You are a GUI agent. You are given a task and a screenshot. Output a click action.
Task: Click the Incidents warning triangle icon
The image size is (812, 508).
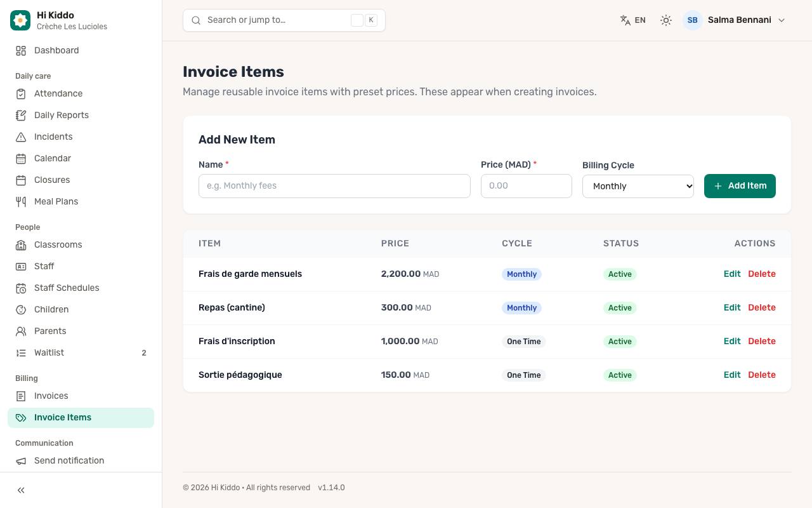tap(21, 137)
